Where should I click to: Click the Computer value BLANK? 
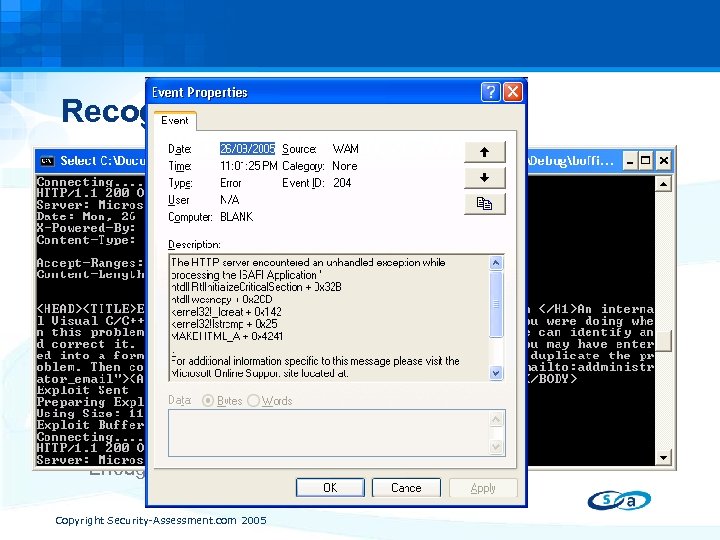pyautogui.click(x=236, y=217)
